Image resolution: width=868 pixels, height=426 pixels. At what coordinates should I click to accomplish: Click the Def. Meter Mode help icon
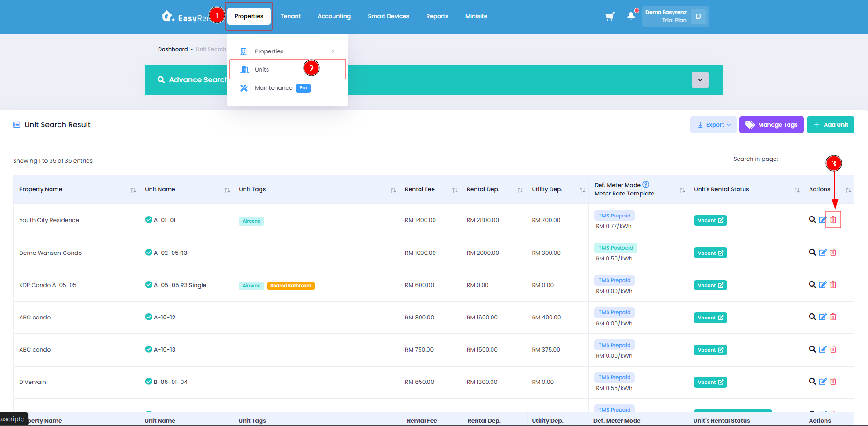tap(646, 185)
